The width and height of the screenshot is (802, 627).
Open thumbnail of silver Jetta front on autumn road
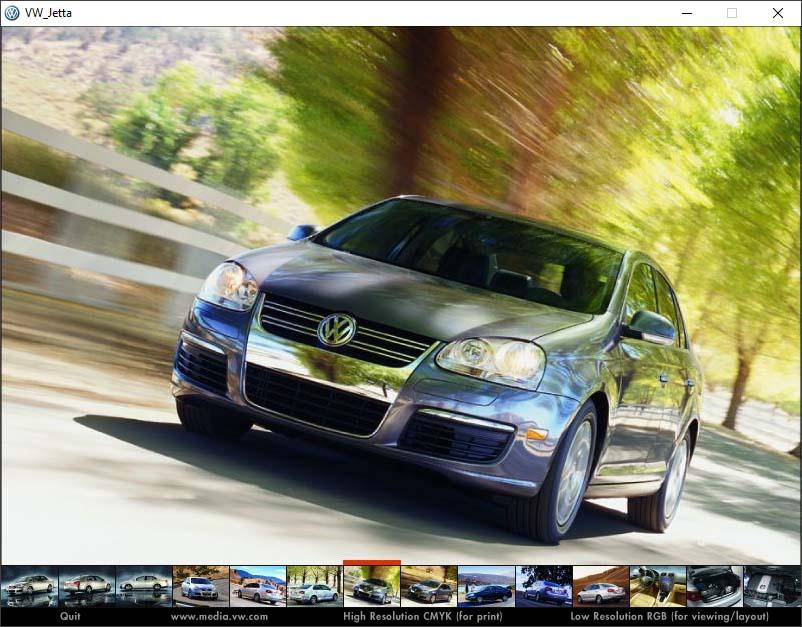pos(201,586)
